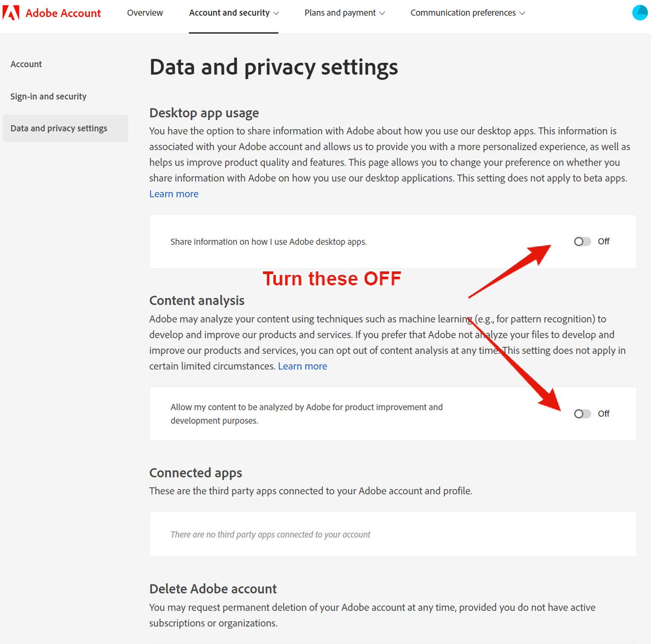Select Account in the sidebar
This screenshot has height=644, width=651.
26,64
